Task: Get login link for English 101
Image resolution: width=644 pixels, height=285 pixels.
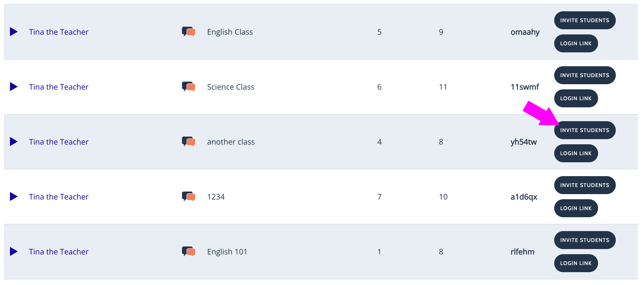Action: [576, 263]
